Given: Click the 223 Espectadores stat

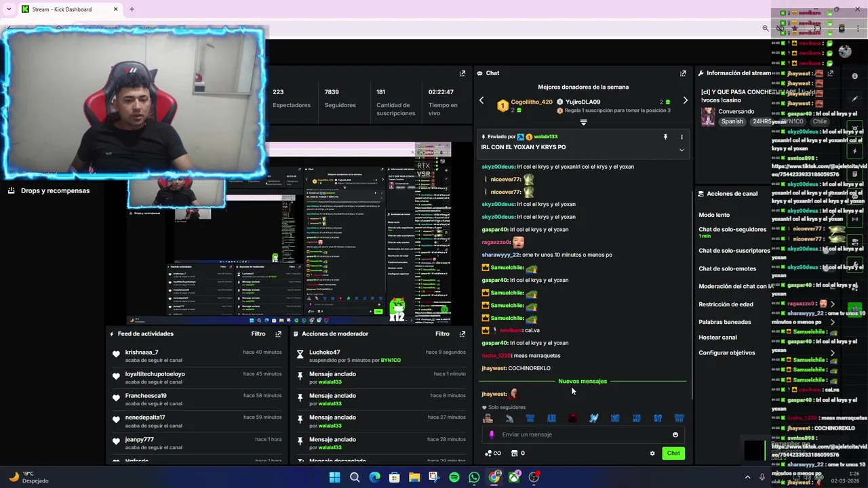Looking at the screenshot, I should point(292,99).
